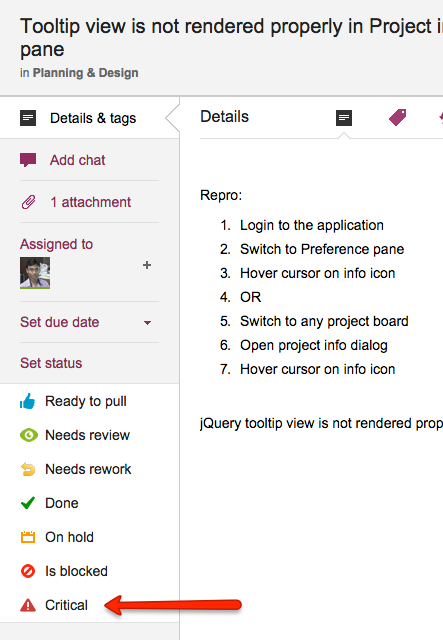Open Set status options
This screenshot has width=443, height=640.
(x=51, y=363)
